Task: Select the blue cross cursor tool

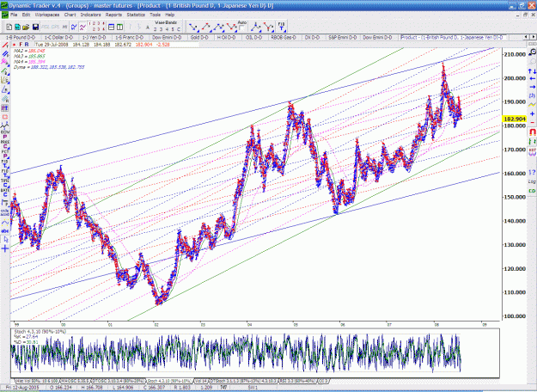Action: [x=5, y=248]
